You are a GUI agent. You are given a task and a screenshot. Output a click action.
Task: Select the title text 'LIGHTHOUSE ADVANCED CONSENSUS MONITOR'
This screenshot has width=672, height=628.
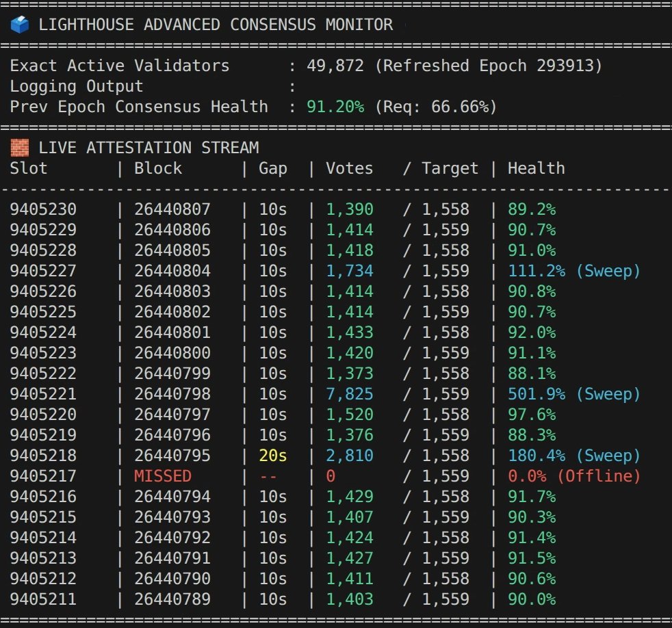point(216,25)
